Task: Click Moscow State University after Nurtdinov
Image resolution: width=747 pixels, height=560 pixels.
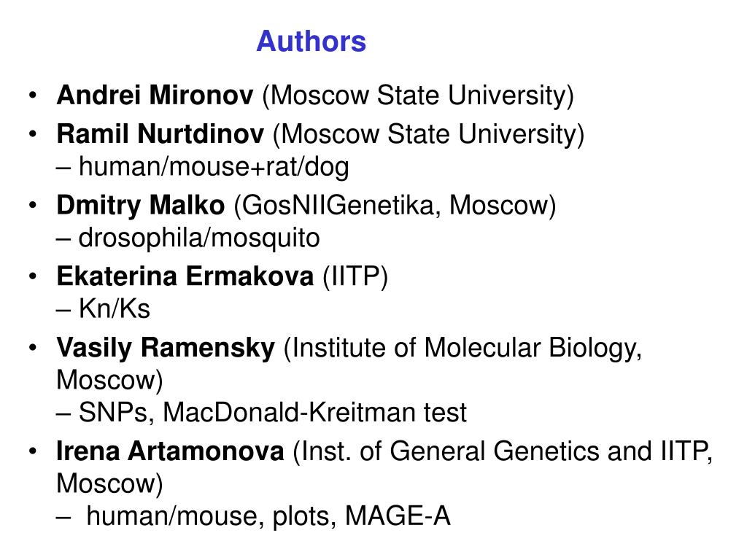Action: [428, 134]
